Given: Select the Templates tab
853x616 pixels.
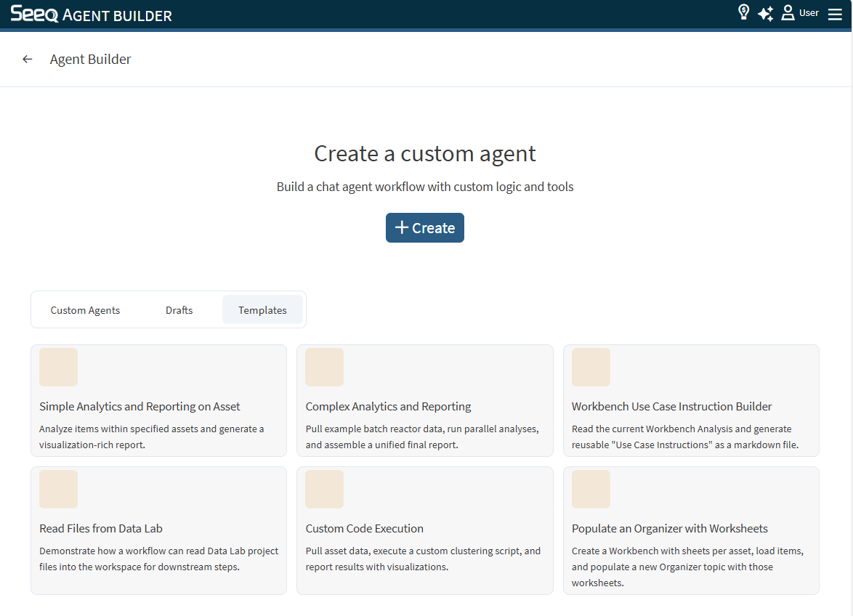Looking at the screenshot, I should tap(262, 310).
